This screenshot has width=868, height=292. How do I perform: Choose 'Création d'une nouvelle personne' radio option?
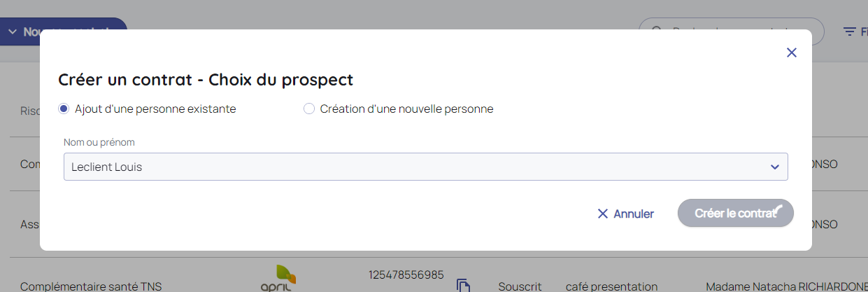pyautogui.click(x=309, y=109)
